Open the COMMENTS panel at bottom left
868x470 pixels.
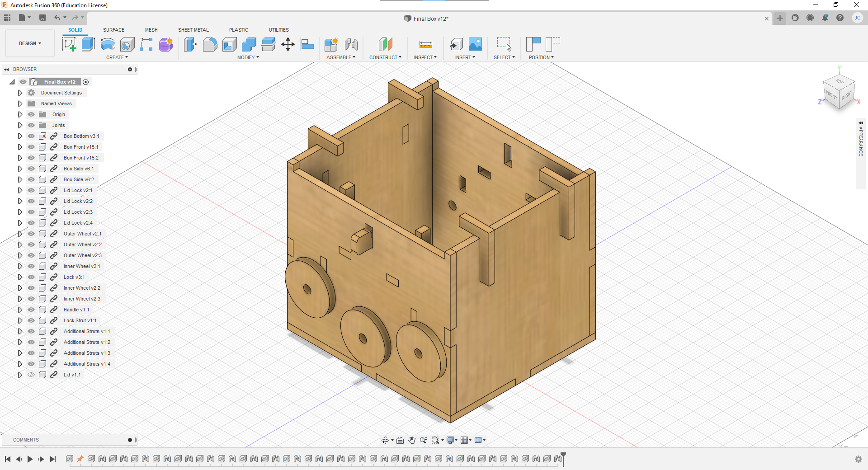[26, 440]
